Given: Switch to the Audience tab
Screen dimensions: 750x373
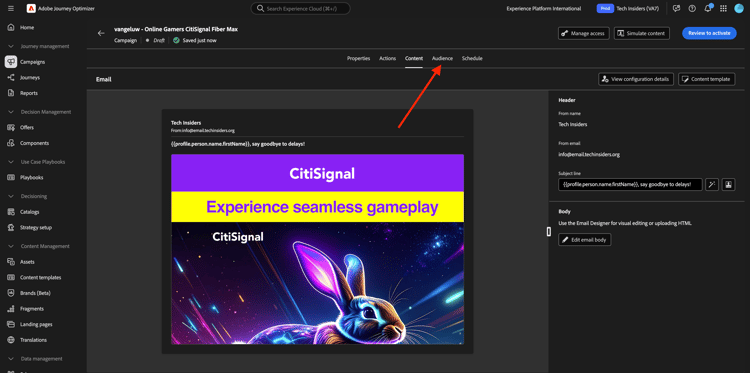Looking at the screenshot, I should (x=442, y=58).
